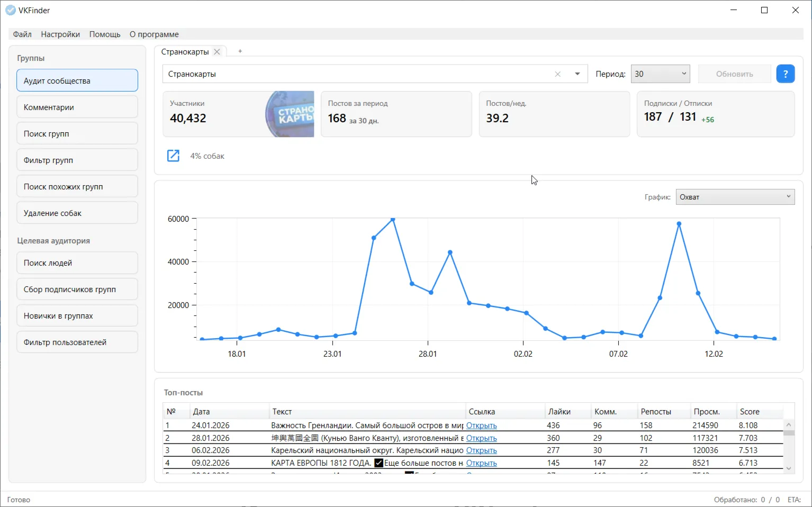This screenshot has width=812, height=507.
Task: Open the Файл menu
Action: pos(22,34)
